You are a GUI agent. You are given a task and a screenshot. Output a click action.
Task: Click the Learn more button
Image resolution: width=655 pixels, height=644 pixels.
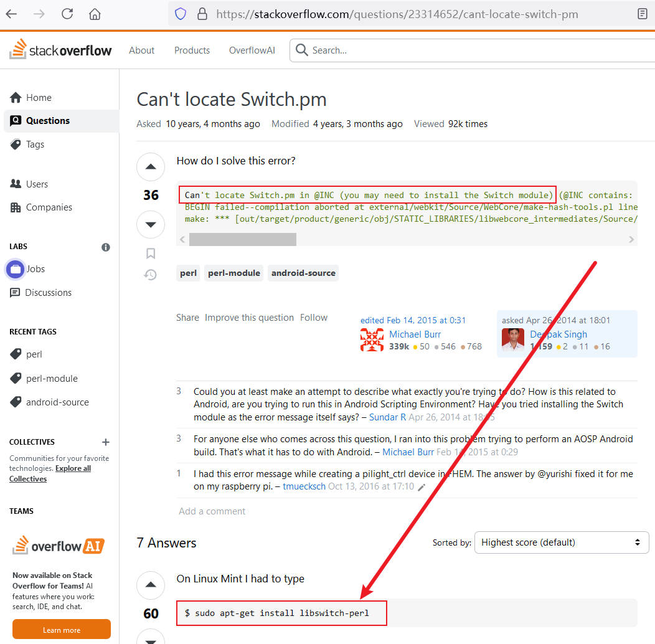62,630
